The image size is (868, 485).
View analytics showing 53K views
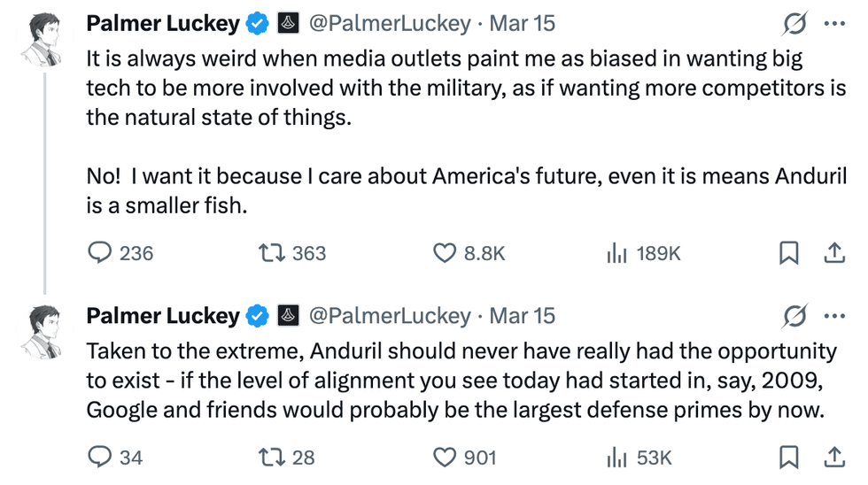point(617,457)
